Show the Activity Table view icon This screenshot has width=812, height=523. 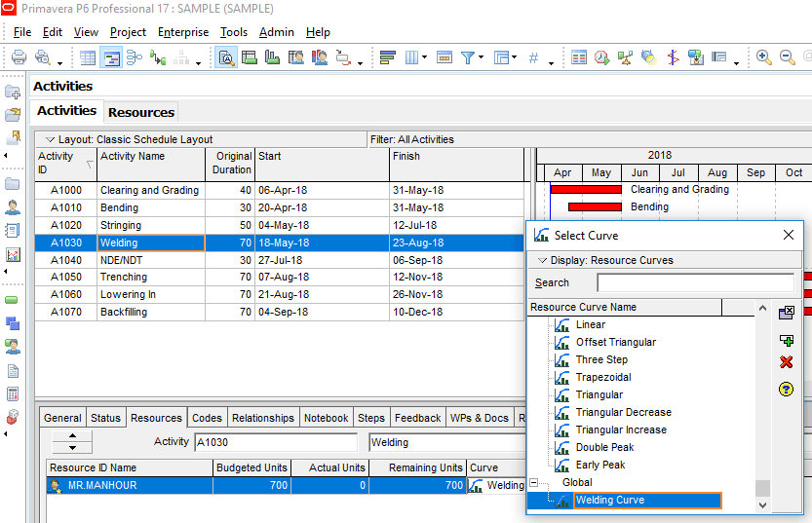coord(88,57)
